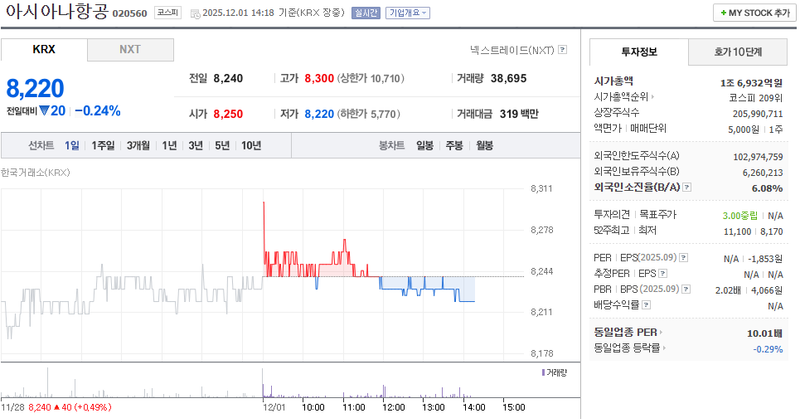Viewport: 800px width, 419px height.
Task: Open the 동일업종 등락률 link
Action: (629, 348)
